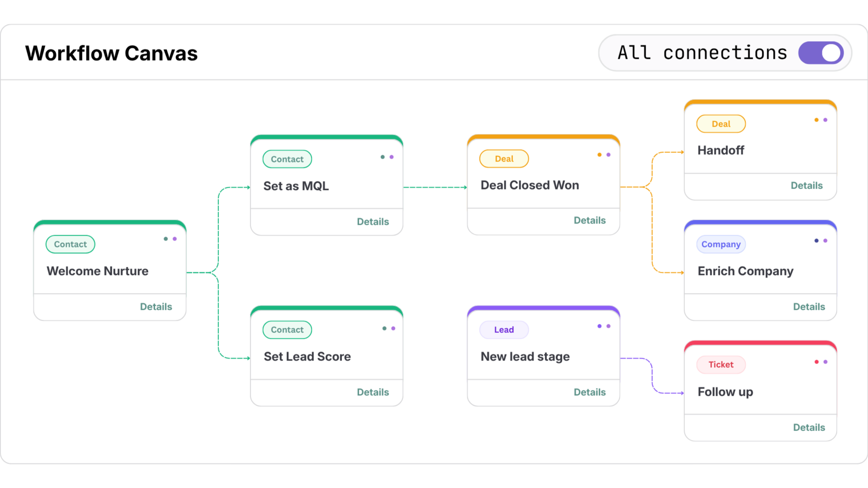
Task: Select the Set Lead Score title
Action: tap(307, 356)
